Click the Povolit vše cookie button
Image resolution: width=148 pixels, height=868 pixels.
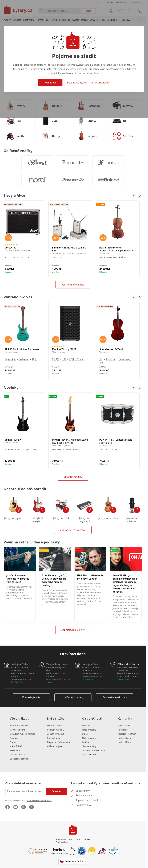(x=50, y=83)
